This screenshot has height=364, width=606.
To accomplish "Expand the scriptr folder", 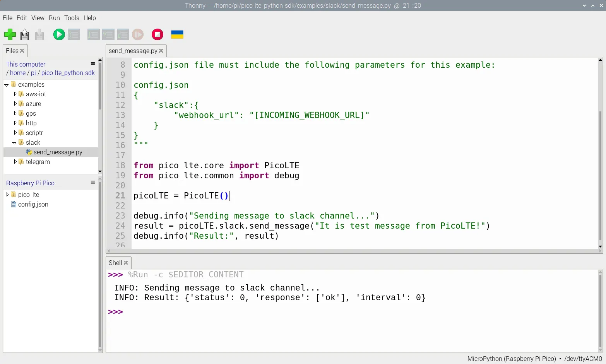I will click(15, 133).
